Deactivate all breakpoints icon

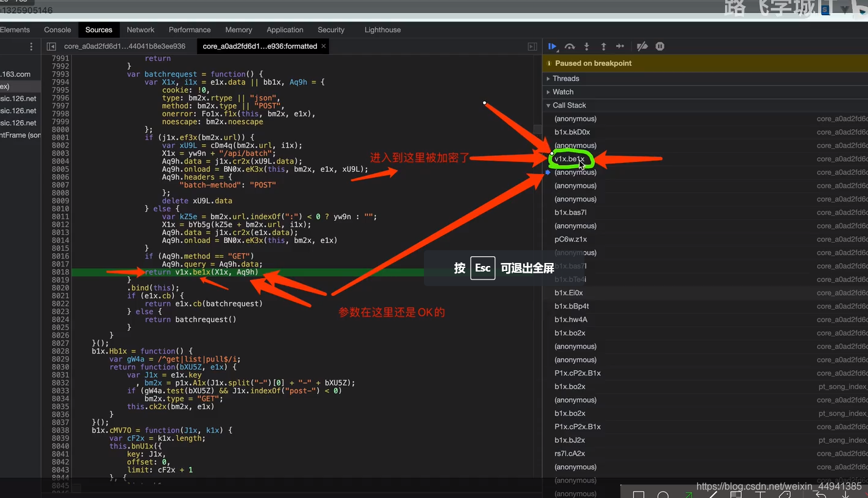pyautogui.click(x=642, y=46)
